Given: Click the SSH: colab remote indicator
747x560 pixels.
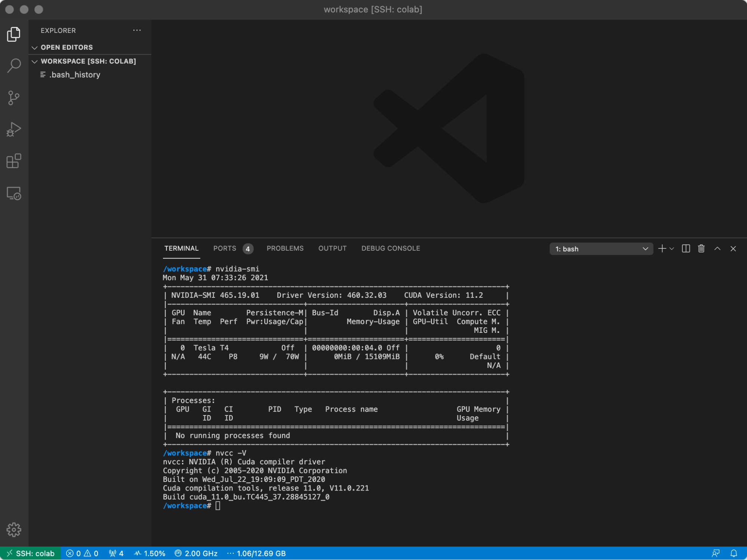Looking at the screenshot, I should pos(30,553).
